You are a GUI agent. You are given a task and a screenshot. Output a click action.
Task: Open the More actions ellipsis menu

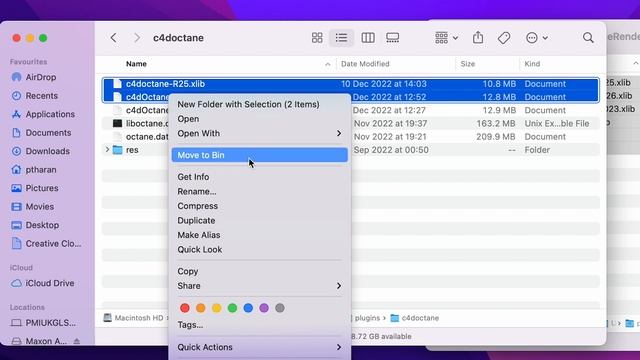(x=537, y=38)
